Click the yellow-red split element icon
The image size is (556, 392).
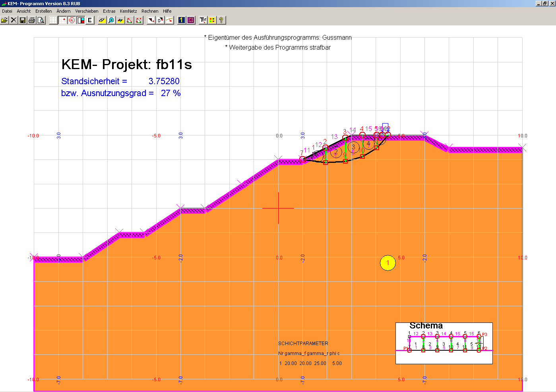point(120,20)
